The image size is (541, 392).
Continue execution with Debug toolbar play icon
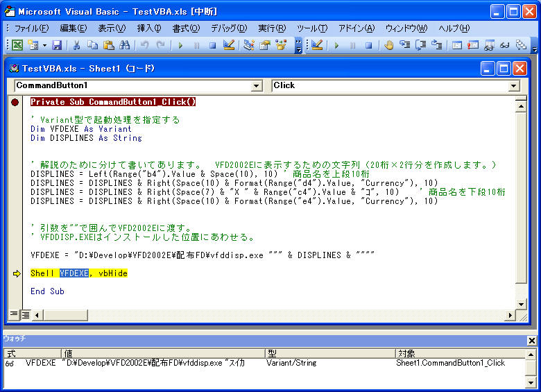point(336,45)
